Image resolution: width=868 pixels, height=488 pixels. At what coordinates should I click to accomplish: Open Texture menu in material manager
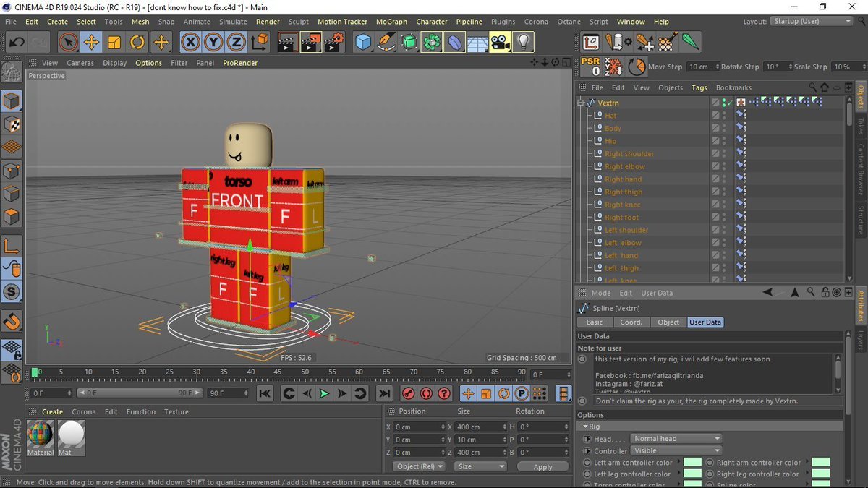(x=176, y=411)
